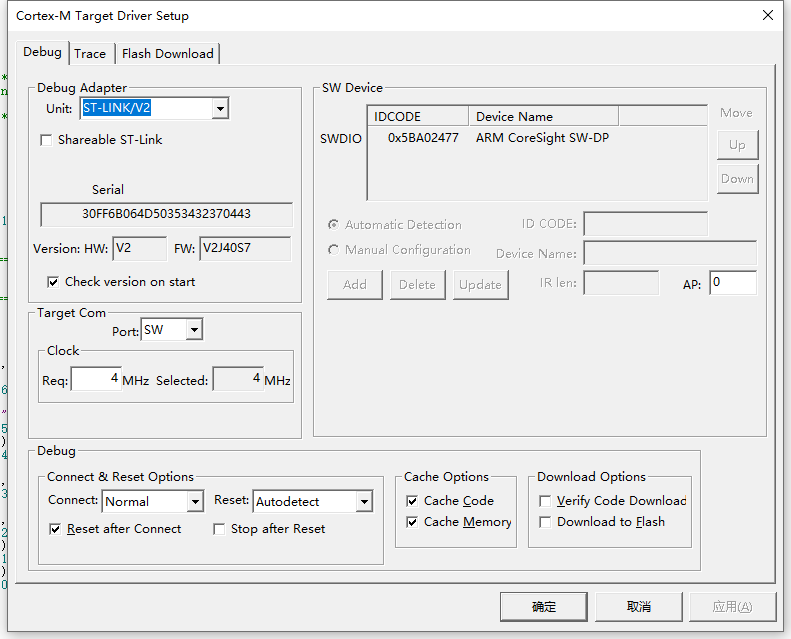Open the Port SW dropdown
This screenshot has width=791, height=639.
coord(194,330)
